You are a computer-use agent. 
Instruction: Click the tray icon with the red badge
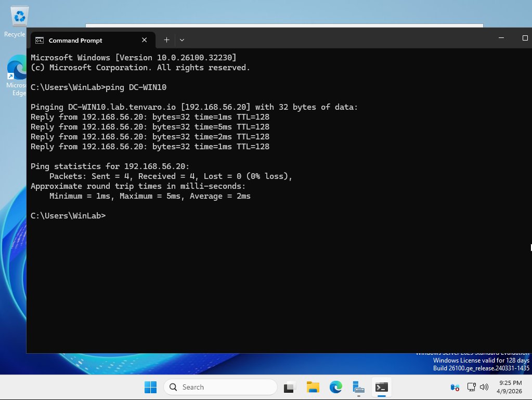pyautogui.click(x=455, y=387)
